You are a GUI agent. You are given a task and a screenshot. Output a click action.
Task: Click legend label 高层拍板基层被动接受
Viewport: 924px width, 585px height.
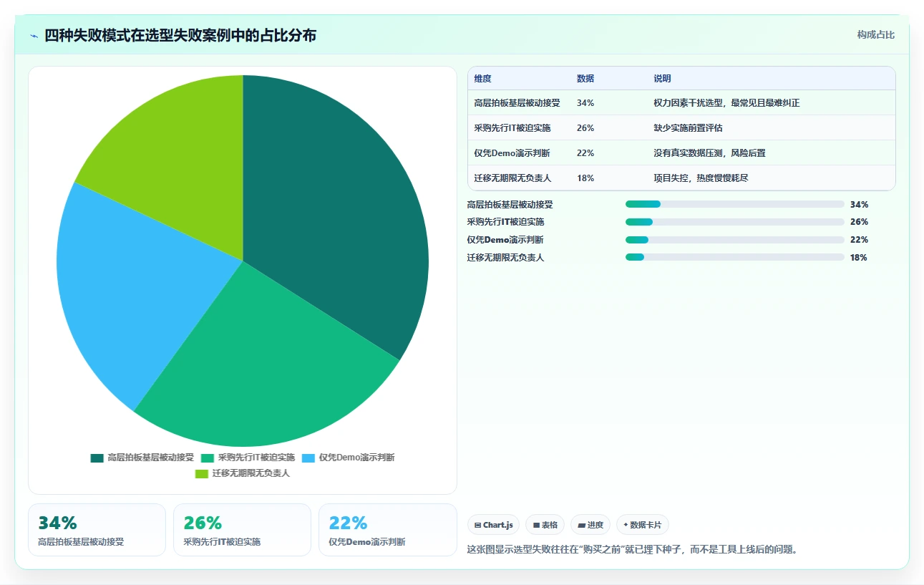coord(151,458)
